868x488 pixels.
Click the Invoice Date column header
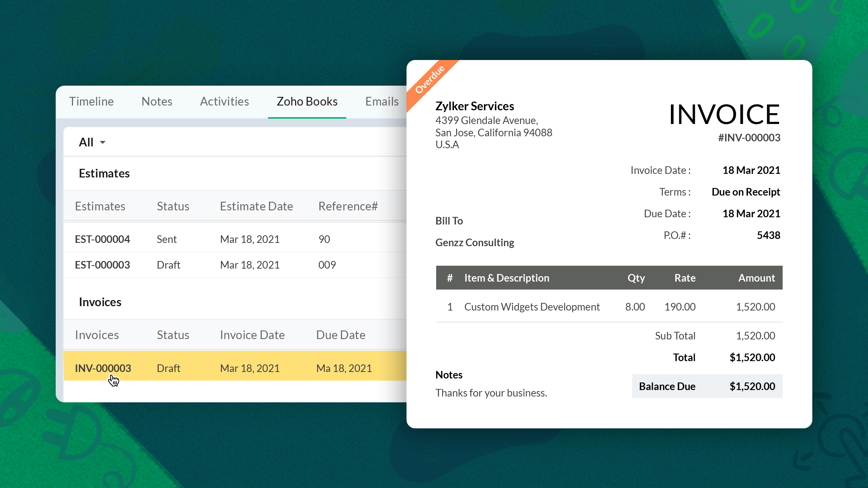click(x=252, y=335)
